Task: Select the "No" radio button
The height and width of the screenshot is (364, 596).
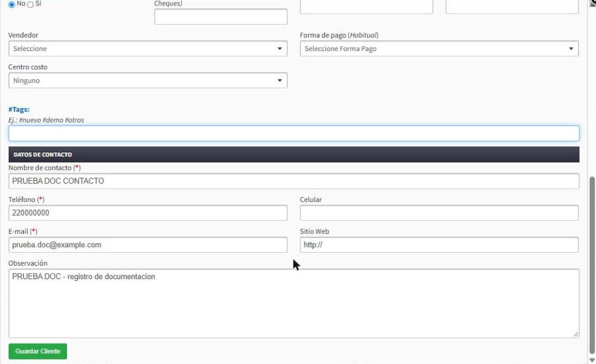Action: (12, 4)
